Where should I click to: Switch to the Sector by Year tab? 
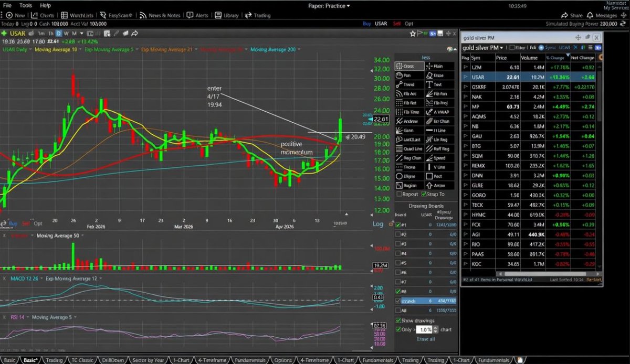click(x=149, y=360)
